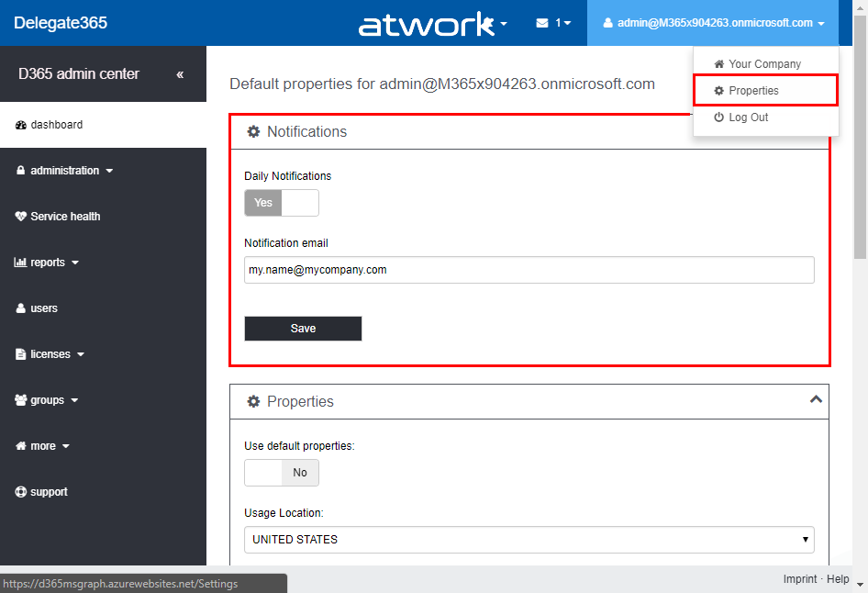Click the support lifebuoy icon
868x593 pixels.
[20, 492]
